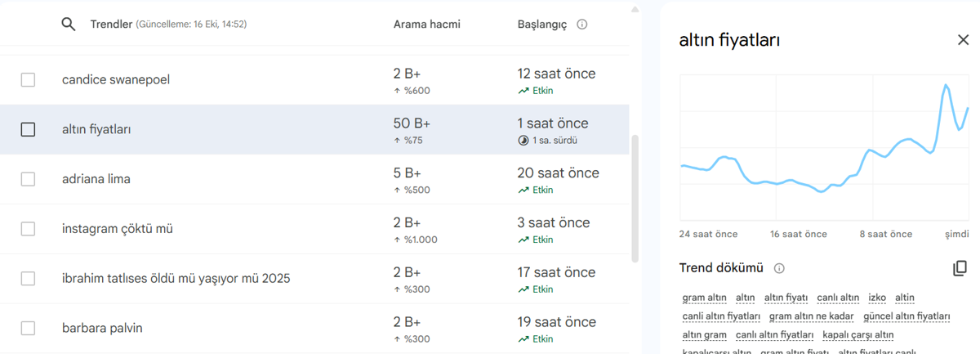The width and height of the screenshot is (980, 354).
Task: Click the search magnifier icon beside Trendler
Action: (69, 25)
